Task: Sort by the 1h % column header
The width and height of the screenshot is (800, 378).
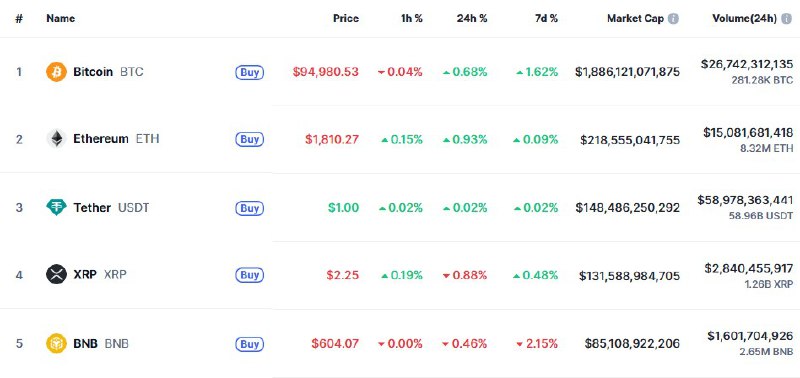Action: point(412,18)
